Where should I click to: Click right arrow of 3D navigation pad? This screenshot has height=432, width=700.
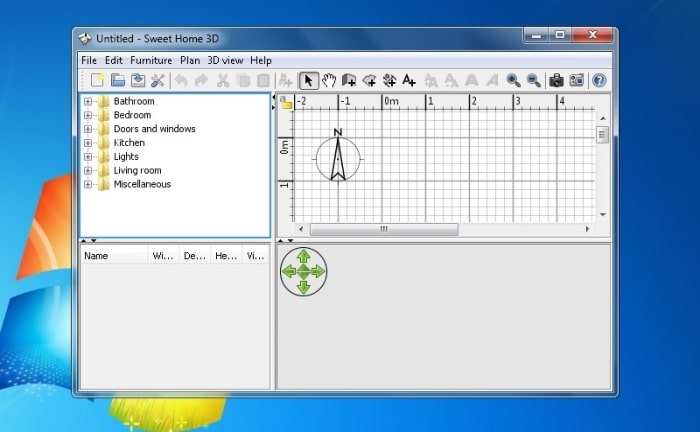[x=317, y=271]
